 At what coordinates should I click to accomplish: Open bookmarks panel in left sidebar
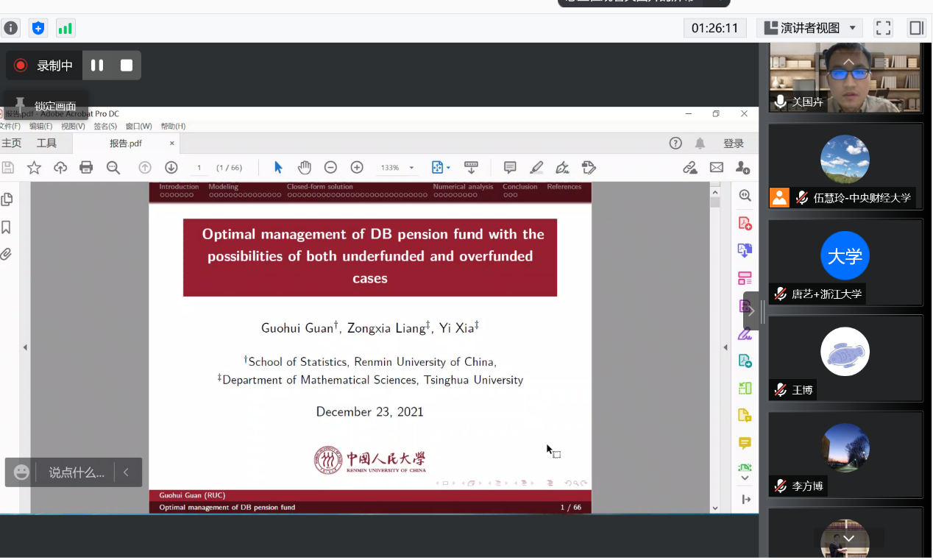click(x=7, y=227)
